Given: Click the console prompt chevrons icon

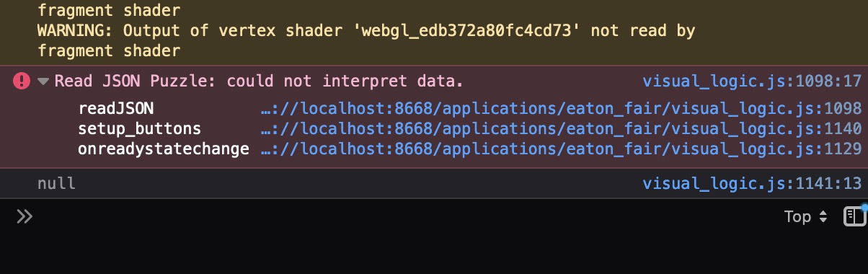Looking at the screenshot, I should click(x=25, y=216).
